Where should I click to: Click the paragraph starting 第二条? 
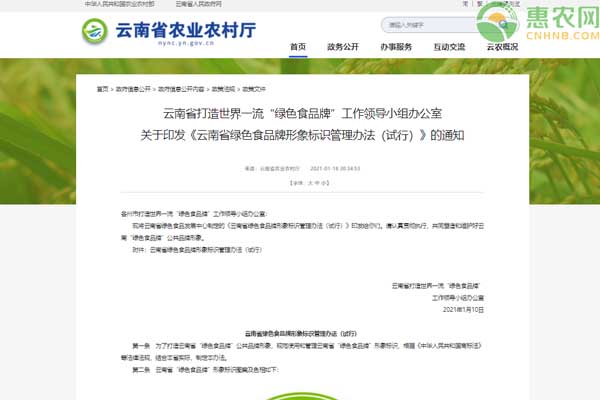[x=205, y=370]
